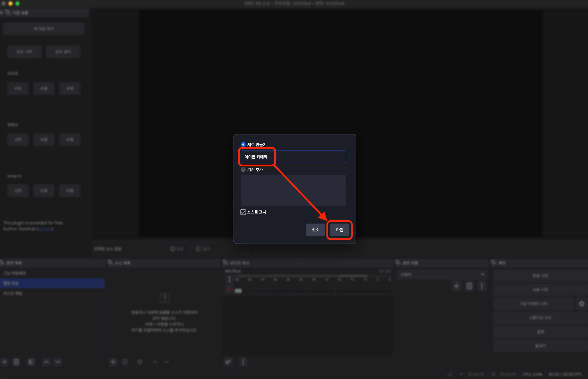Click the source name field 아이폰 카메라
Viewport: 588px width, 379px height.
(293, 157)
